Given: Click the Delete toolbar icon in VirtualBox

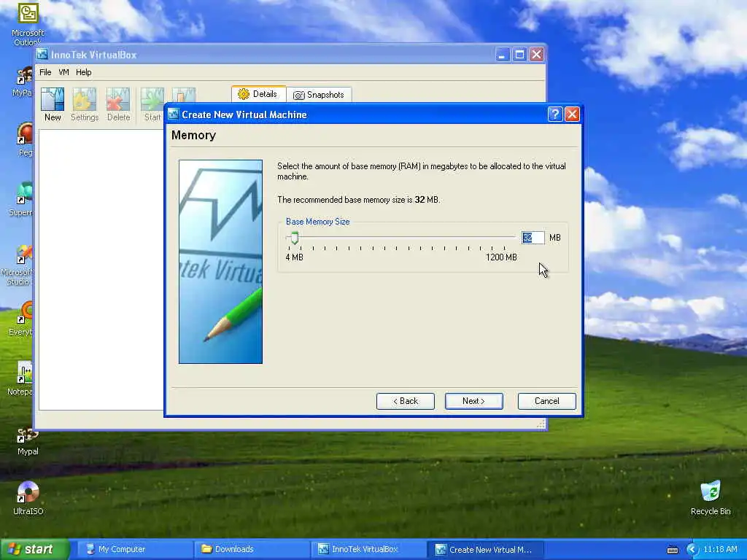Looking at the screenshot, I should click(118, 105).
